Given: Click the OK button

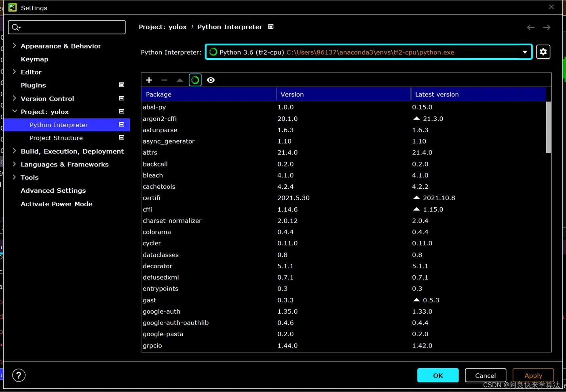Looking at the screenshot, I should [438, 375].
